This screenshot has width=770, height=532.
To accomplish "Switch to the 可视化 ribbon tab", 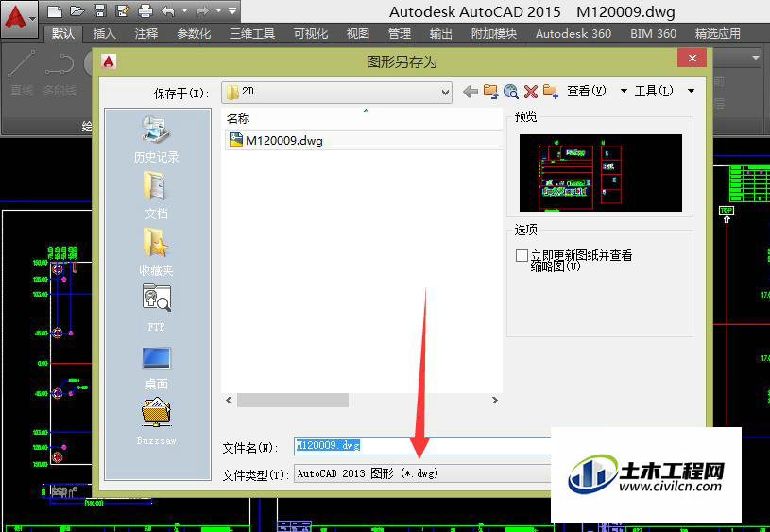I will point(310,33).
